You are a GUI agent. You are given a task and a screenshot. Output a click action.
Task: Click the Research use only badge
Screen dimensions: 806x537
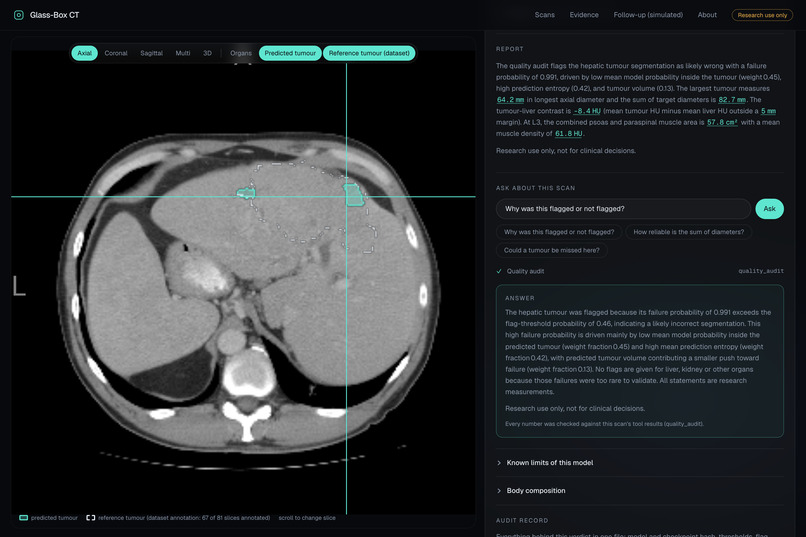click(x=762, y=15)
